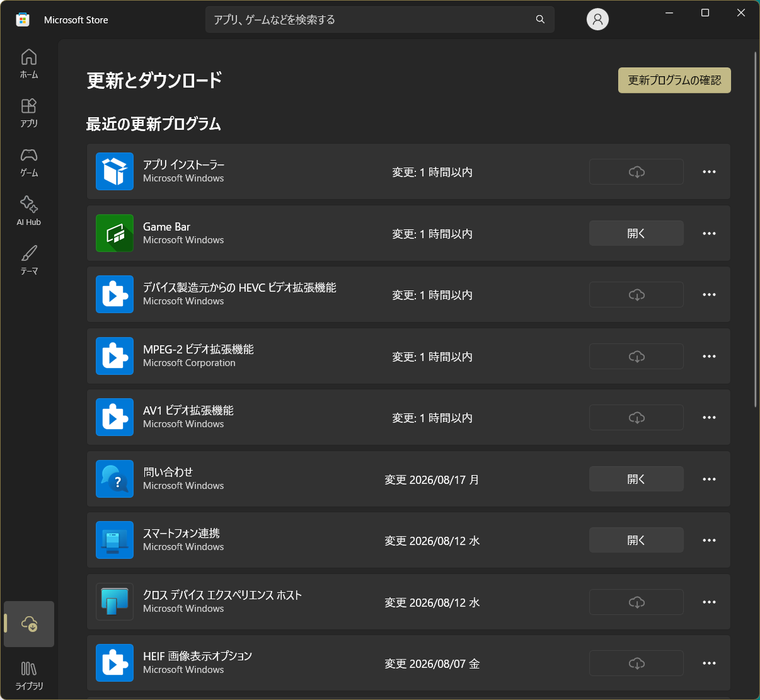The image size is (760, 700).
Task: Open more options for クロス デバイス エクスペリエンス ホスト
Action: coord(709,602)
